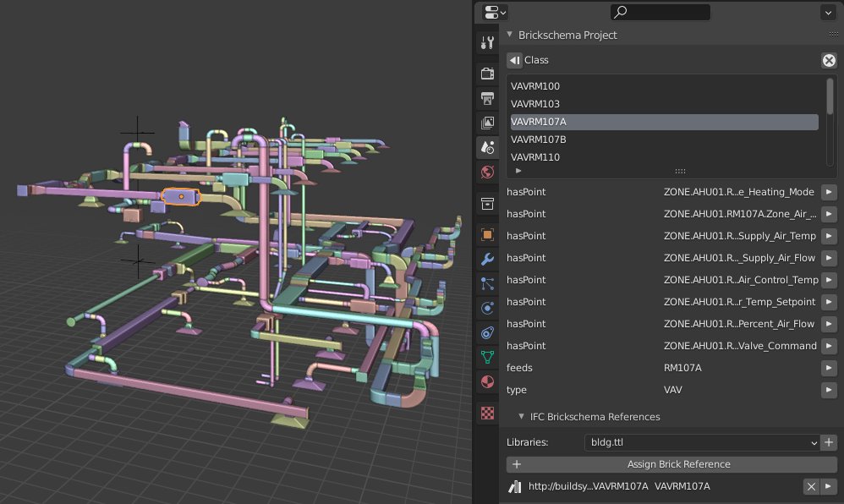The height and width of the screenshot is (504, 844).
Task: Clear the Class view with X
Action: 829,60
